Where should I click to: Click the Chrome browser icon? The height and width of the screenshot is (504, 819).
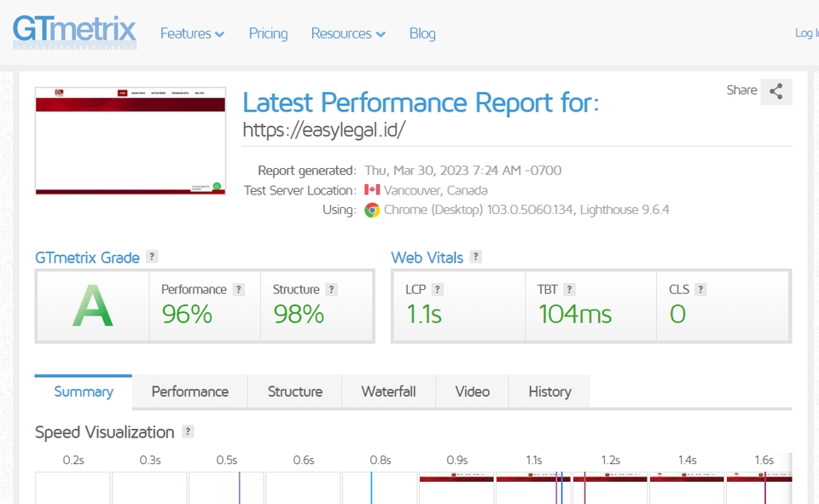[x=370, y=210]
